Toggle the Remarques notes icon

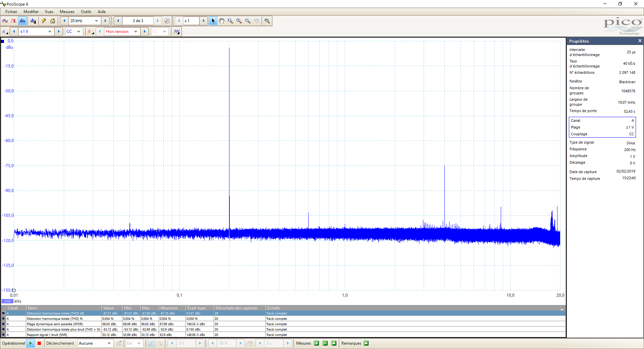(x=366, y=343)
